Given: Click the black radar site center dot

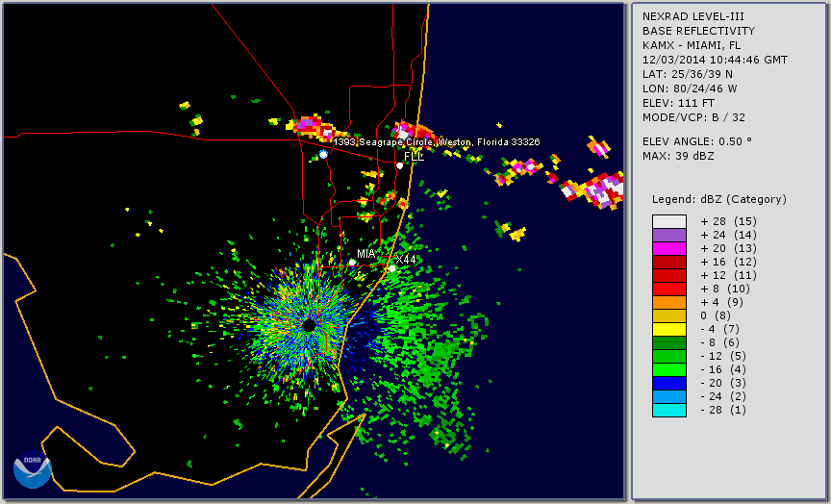Looking at the screenshot, I should coord(309,325).
